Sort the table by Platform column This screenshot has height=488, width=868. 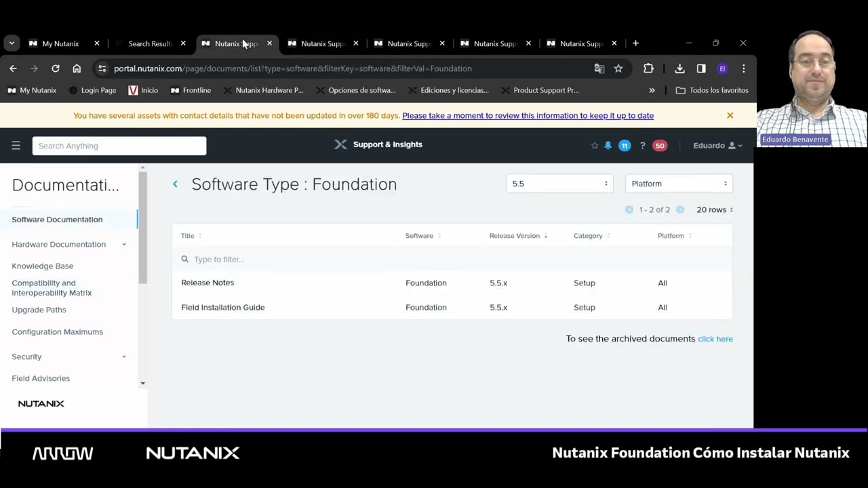coord(674,236)
